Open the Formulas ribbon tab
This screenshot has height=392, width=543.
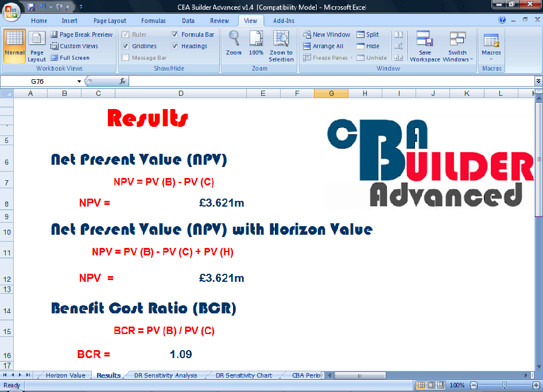tap(153, 21)
